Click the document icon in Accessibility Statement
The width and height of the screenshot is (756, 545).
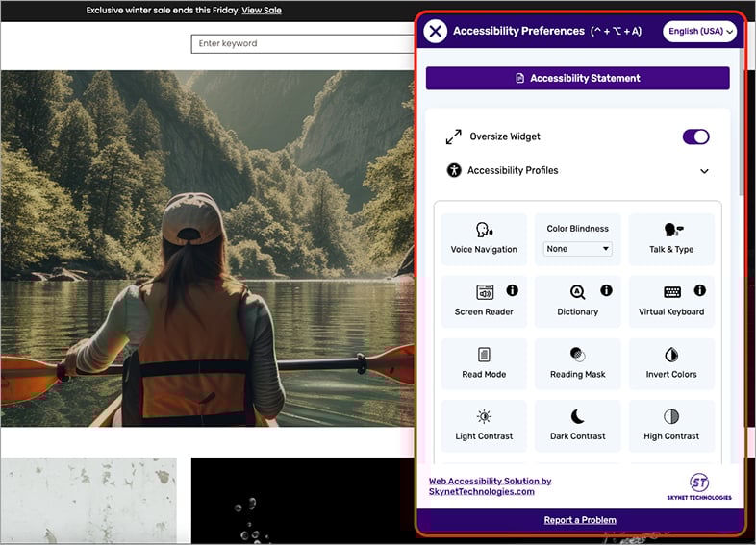tap(519, 78)
